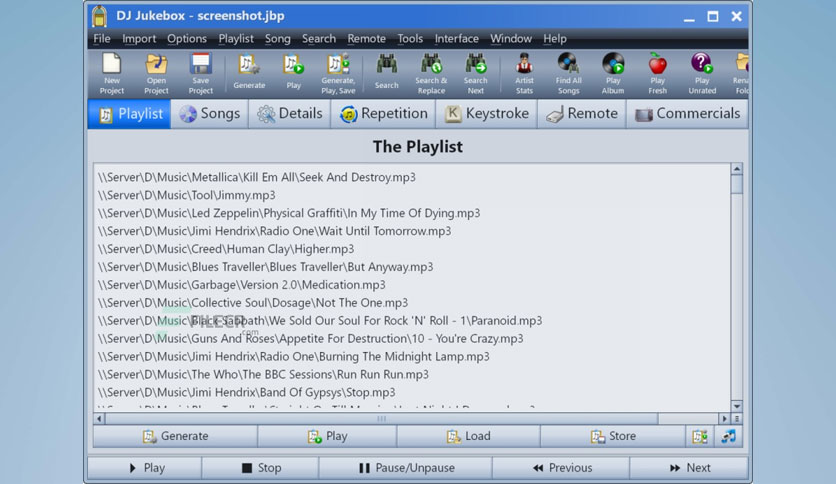
Task: Click the vertical scrollbar down arrow
Action: pos(736,406)
